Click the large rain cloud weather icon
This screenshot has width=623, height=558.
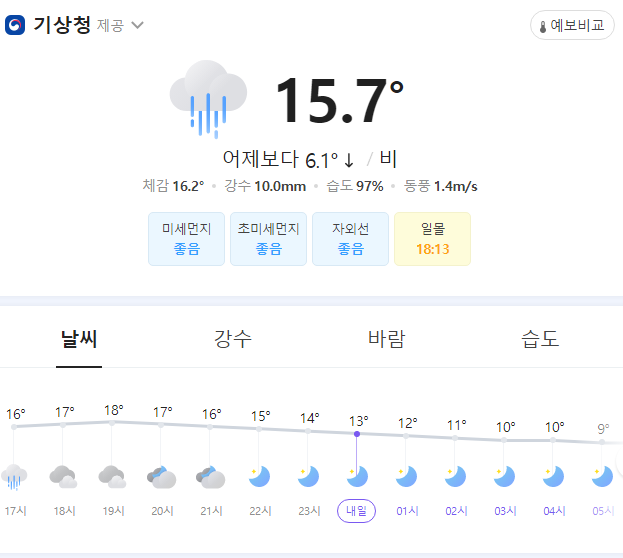coord(208,99)
